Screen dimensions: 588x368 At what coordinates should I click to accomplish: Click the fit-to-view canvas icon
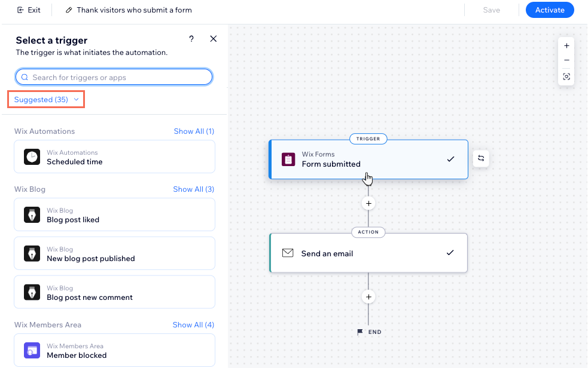[566, 76]
